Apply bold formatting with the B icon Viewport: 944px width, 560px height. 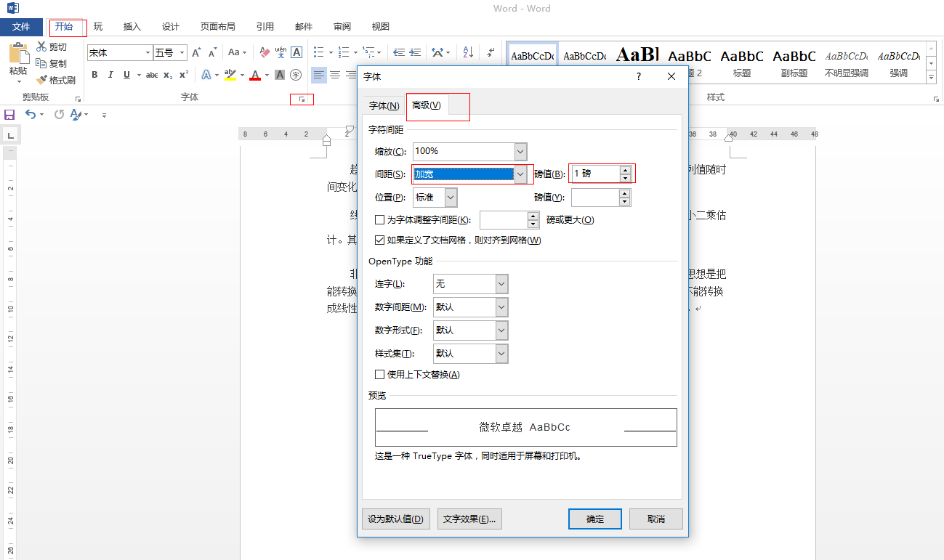pyautogui.click(x=94, y=75)
